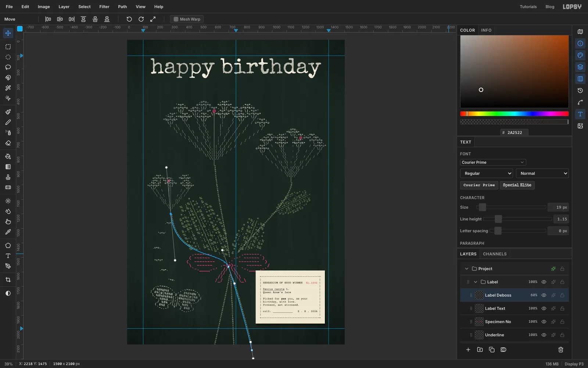Image resolution: width=588 pixels, height=368 pixels.
Task: Click the Mesh Warp button
Action: click(x=187, y=19)
